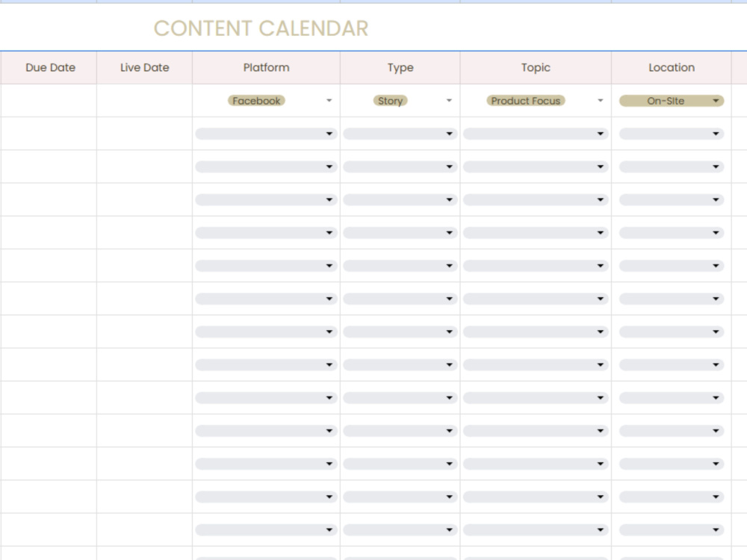Select the Due Date cell in the Facebook row
This screenshot has width=747, height=560.
point(49,101)
